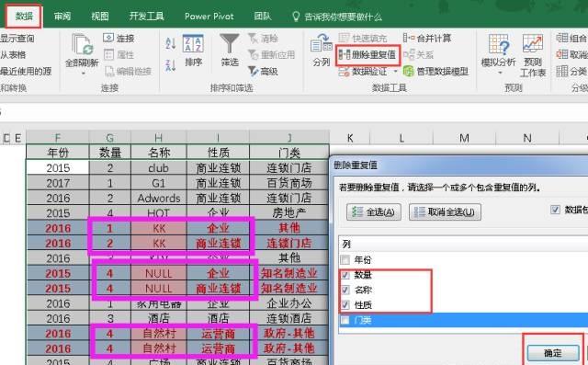Uncheck the 名称 column checkbox

345,290
